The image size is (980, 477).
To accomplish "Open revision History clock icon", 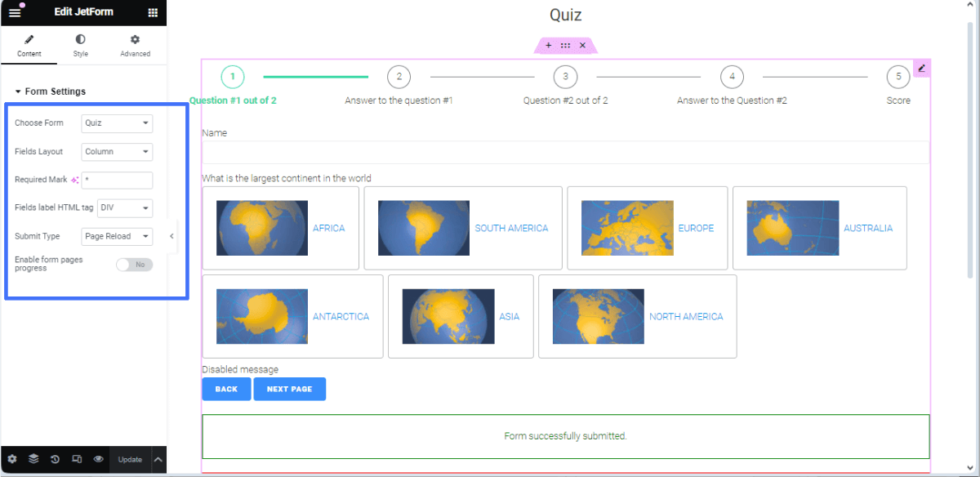I will click(x=54, y=460).
